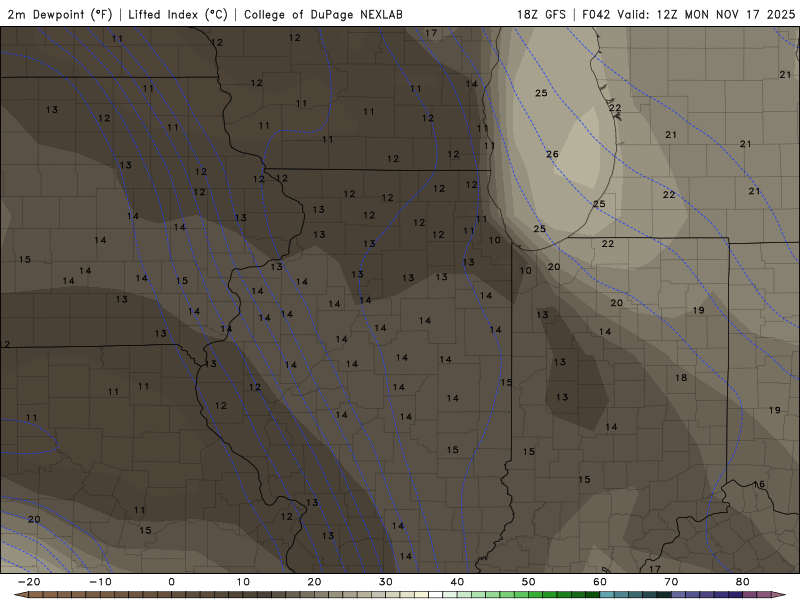Click the 20 label on the color scale
800x600 pixels.
pos(314,582)
